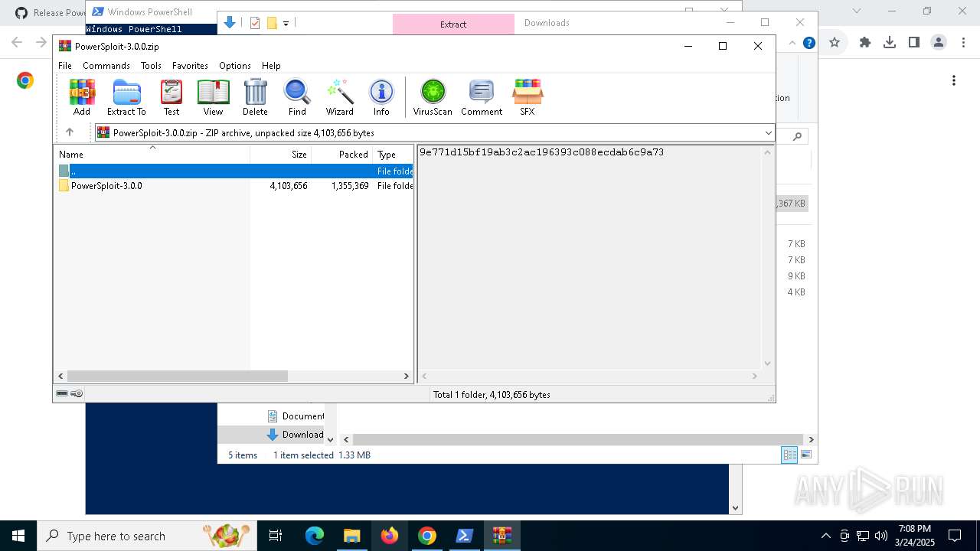Open the Options menu
Image resolution: width=980 pixels, height=551 pixels.
[235, 66]
